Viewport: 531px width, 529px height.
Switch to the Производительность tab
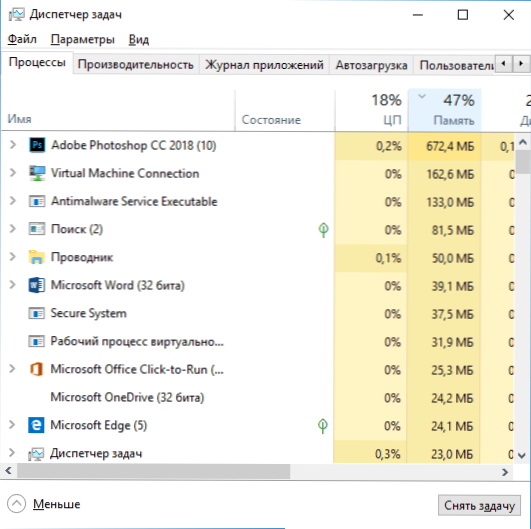pyautogui.click(x=136, y=64)
